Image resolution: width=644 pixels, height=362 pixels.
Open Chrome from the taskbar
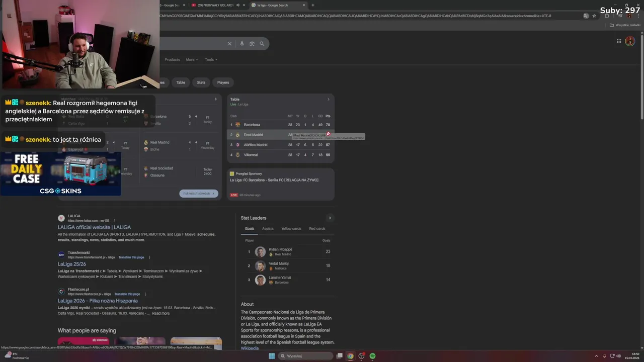pos(350,356)
